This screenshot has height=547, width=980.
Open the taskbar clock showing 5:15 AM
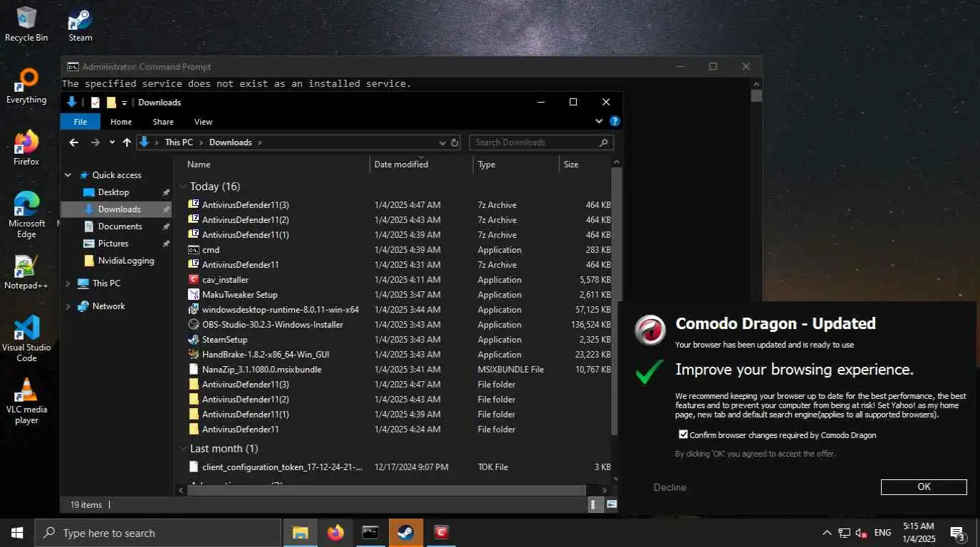pos(918,533)
